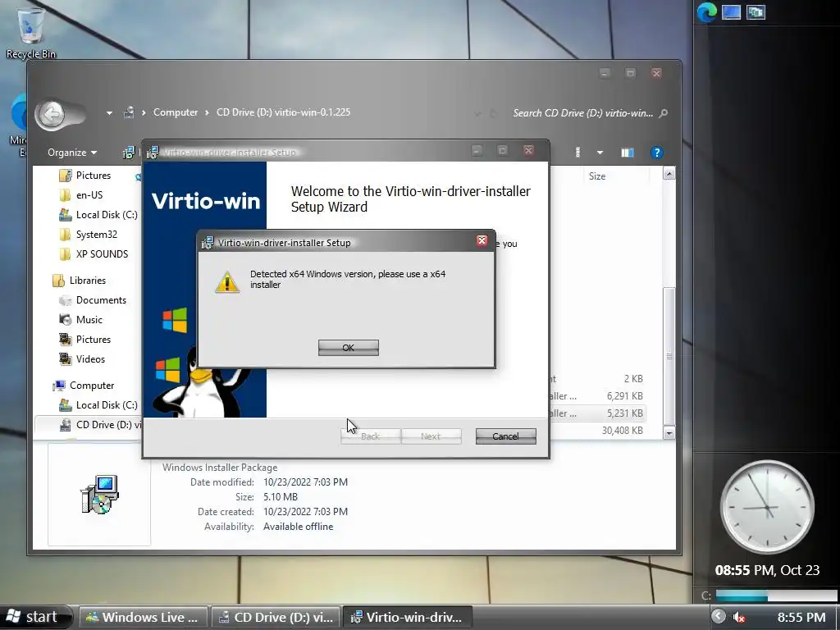Click the installer package thumbnail in details pane
Viewport: 840px width, 630px height.
point(99,494)
